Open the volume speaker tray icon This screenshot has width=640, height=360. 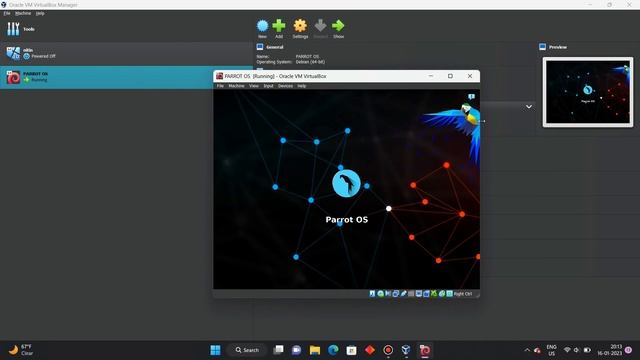tap(576, 350)
